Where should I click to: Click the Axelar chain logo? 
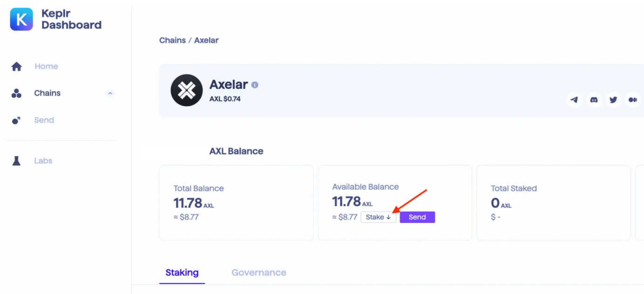[186, 90]
